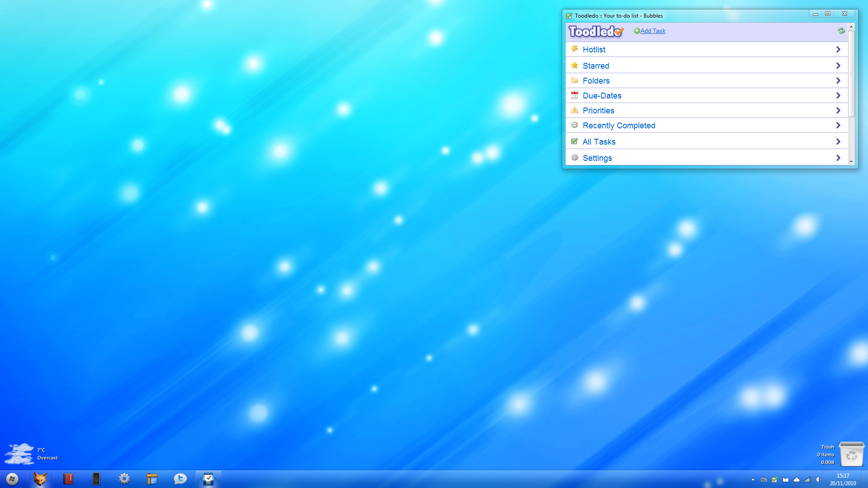This screenshot has height=488, width=868.
Task: Click the Add Task link
Action: point(653,31)
